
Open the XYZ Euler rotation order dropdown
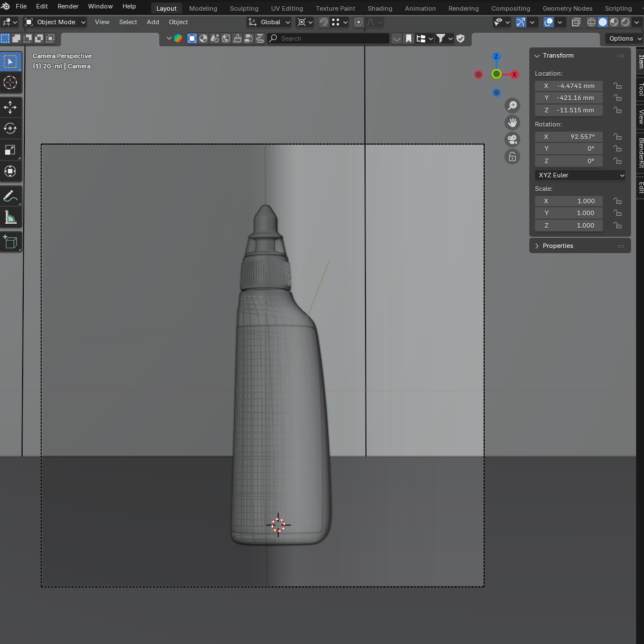tap(580, 175)
